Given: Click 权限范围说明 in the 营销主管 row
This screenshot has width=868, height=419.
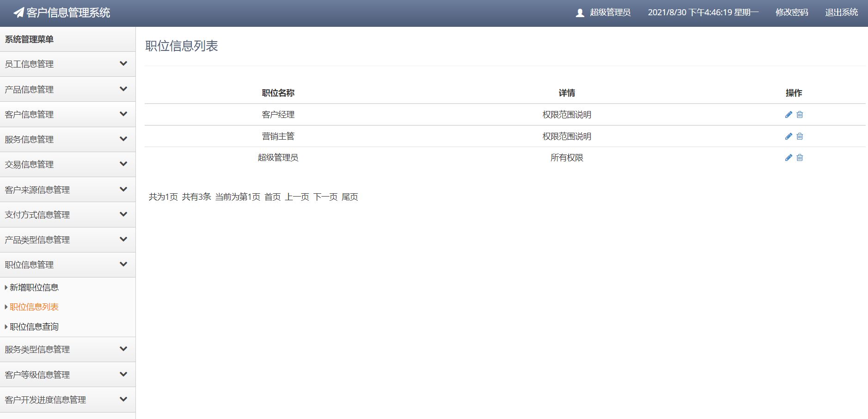Looking at the screenshot, I should click(567, 136).
